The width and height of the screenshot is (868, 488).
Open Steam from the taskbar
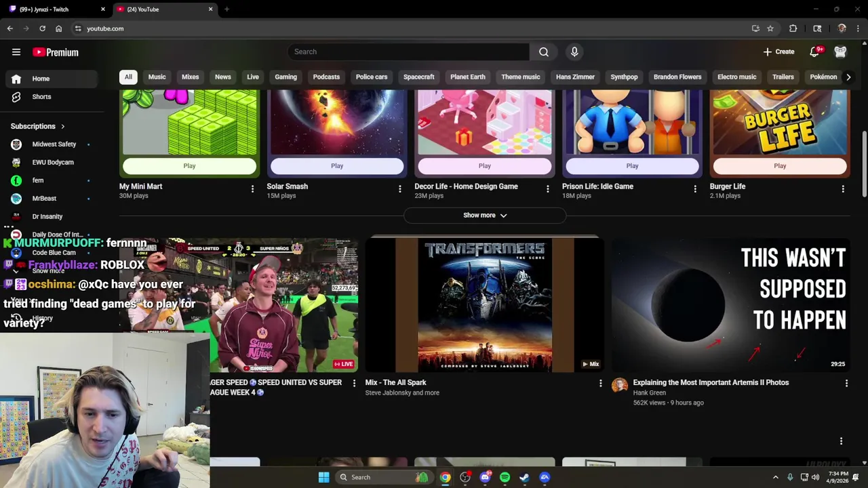coord(524,477)
